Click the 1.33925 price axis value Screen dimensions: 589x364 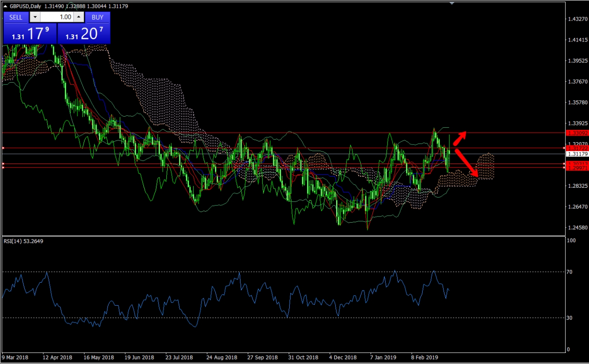point(577,123)
